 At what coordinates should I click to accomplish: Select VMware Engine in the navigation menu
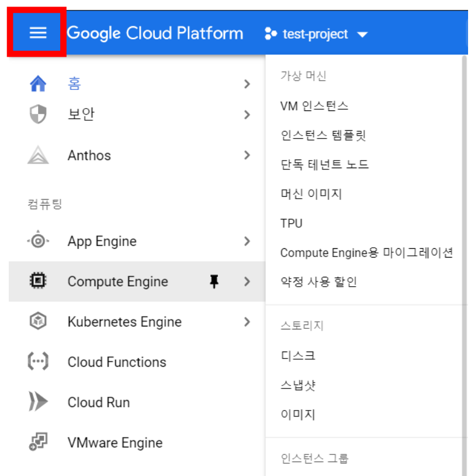[x=115, y=443]
